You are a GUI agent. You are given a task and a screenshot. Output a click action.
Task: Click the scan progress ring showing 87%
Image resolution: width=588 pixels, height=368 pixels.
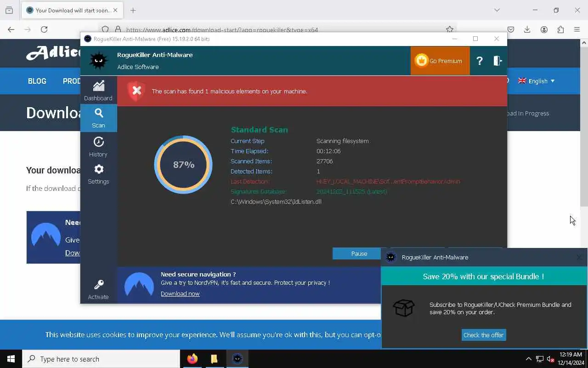point(183,164)
